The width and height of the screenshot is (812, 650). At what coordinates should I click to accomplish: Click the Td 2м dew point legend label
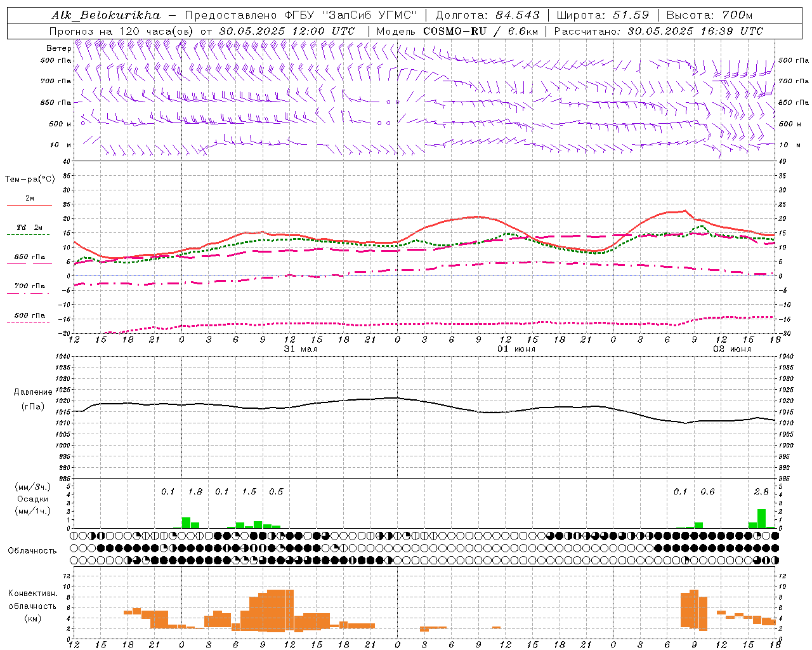tap(30, 227)
